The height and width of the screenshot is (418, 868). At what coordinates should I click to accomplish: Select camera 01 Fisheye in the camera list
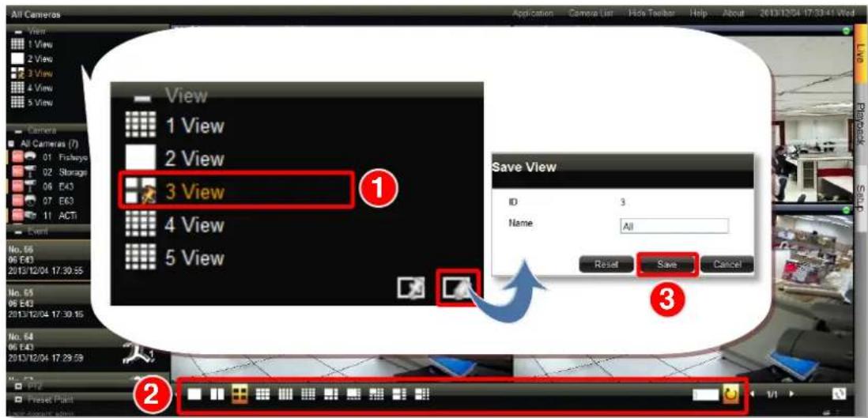(x=65, y=158)
